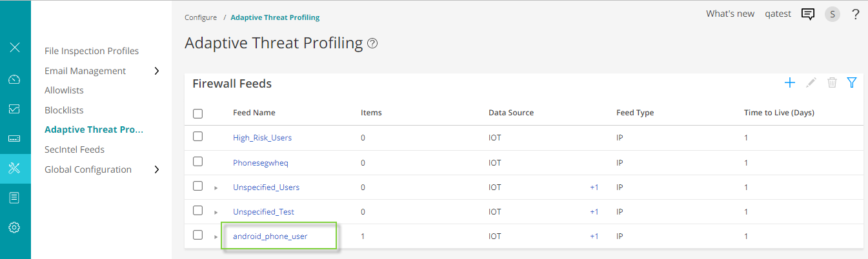Image resolution: width=868 pixels, height=259 pixels.
Task: Go to the Blocklists menu item
Action: [64, 110]
